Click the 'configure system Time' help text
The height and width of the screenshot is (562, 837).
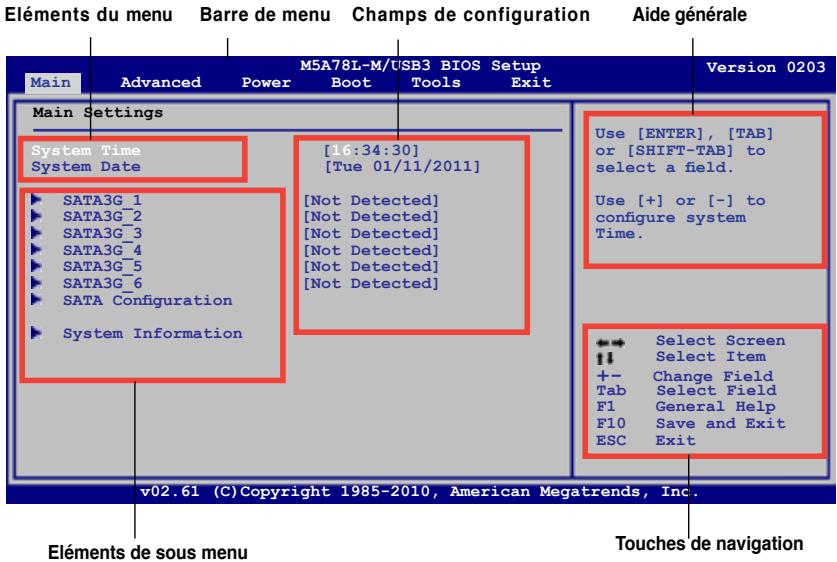[670, 226]
